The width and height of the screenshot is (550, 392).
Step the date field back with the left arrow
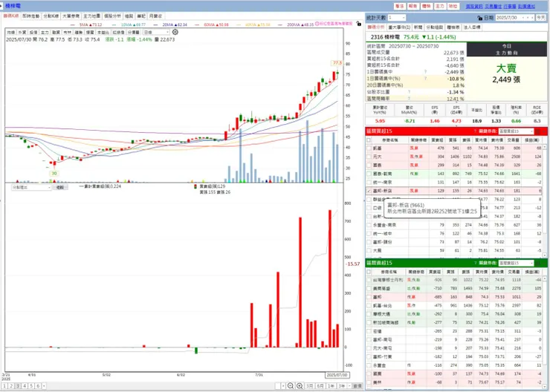click(524, 18)
